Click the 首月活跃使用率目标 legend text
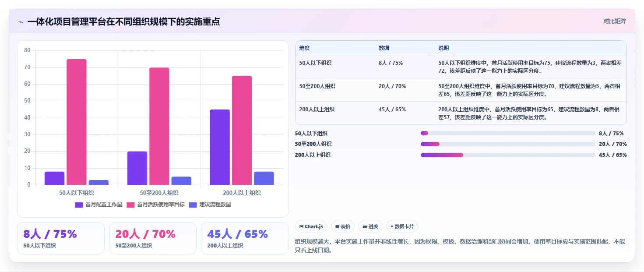644x272 pixels. point(161,205)
